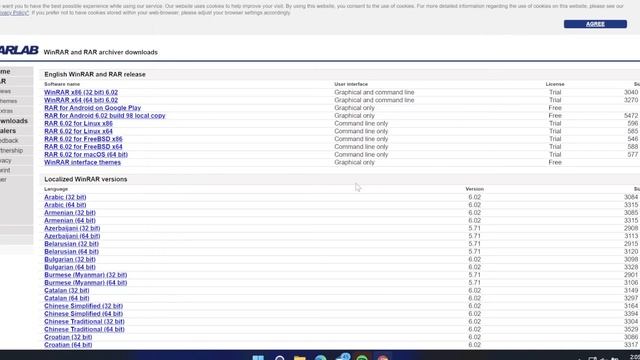This screenshot has width=640, height=360.
Task: Download Chinese Simplified (32 bit) WinRAR
Action: pyautogui.click(x=83, y=306)
